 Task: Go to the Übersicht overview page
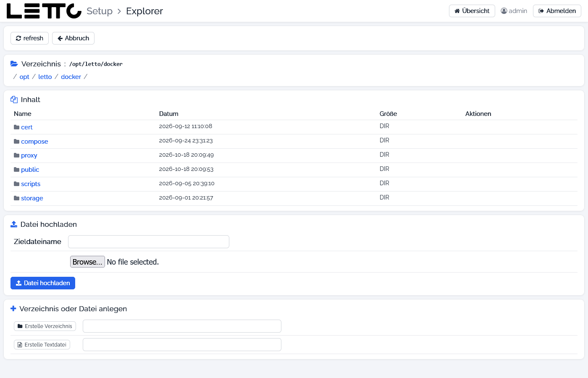[x=472, y=11]
